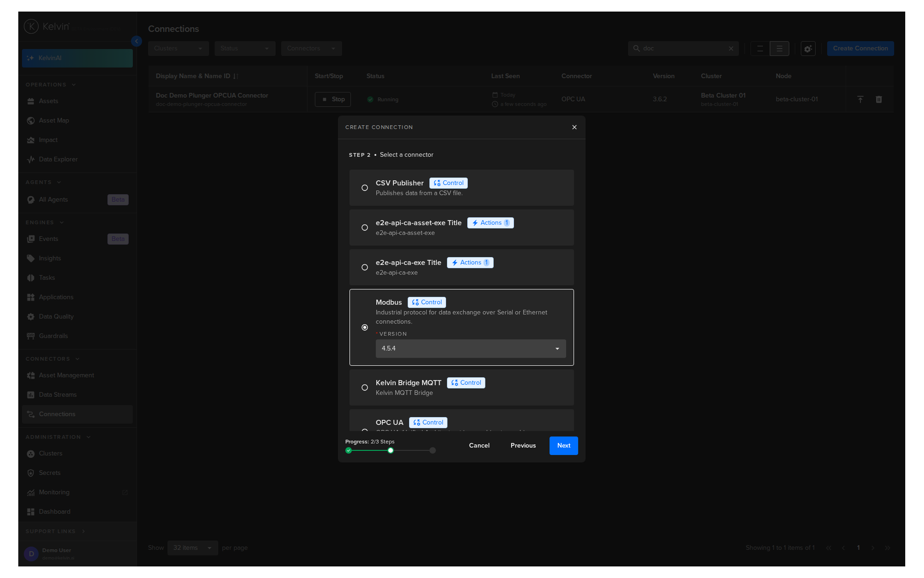Delete the Doc Demo Plunger connection
The width and height of the screenshot is (924, 578).
[879, 99]
